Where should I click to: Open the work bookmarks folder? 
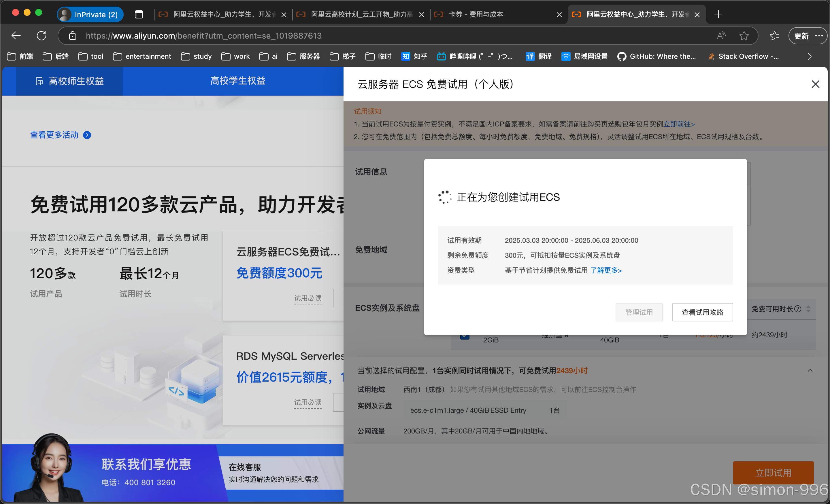pyautogui.click(x=235, y=56)
